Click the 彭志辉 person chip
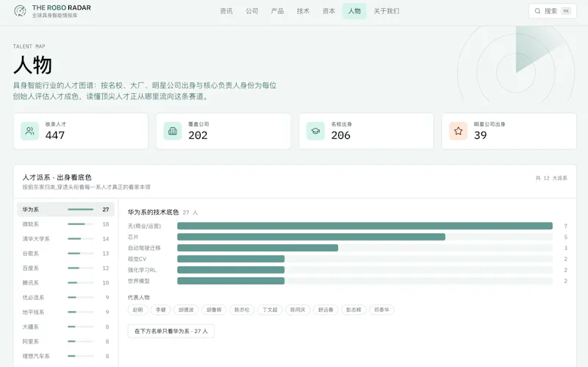 (354, 310)
